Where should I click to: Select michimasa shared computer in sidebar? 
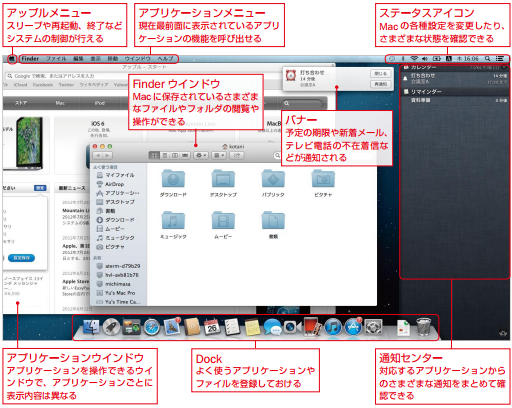click(x=118, y=284)
